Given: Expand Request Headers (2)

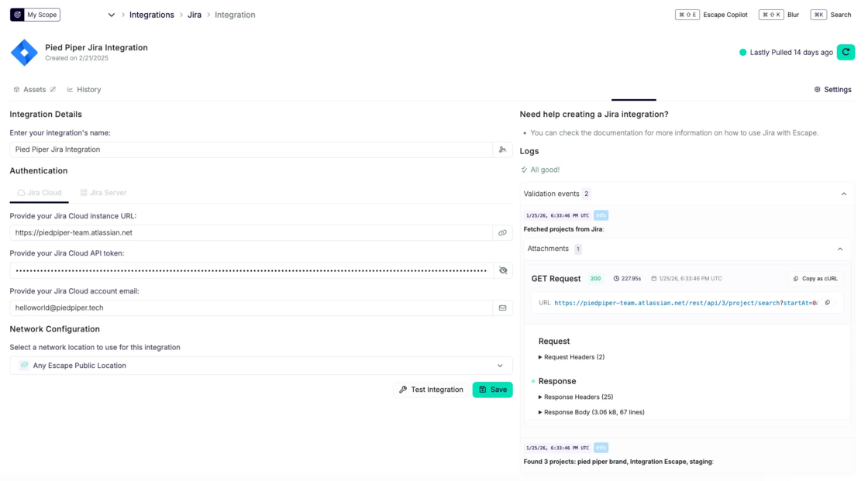Looking at the screenshot, I should [571, 357].
